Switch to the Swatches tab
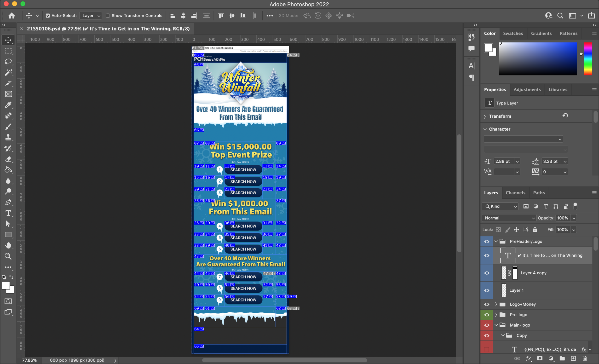This screenshot has height=364, width=599. click(x=513, y=34)
